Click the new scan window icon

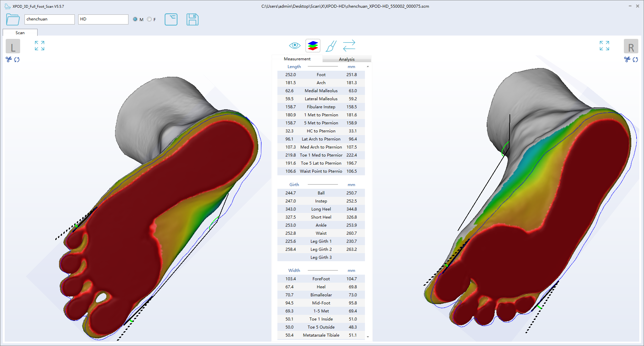coord(171,19)
